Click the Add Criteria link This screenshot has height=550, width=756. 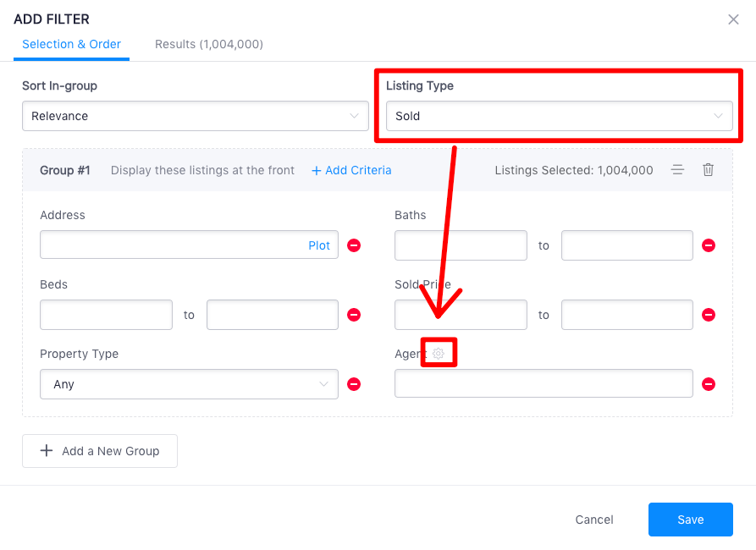(x=351, y=170)
